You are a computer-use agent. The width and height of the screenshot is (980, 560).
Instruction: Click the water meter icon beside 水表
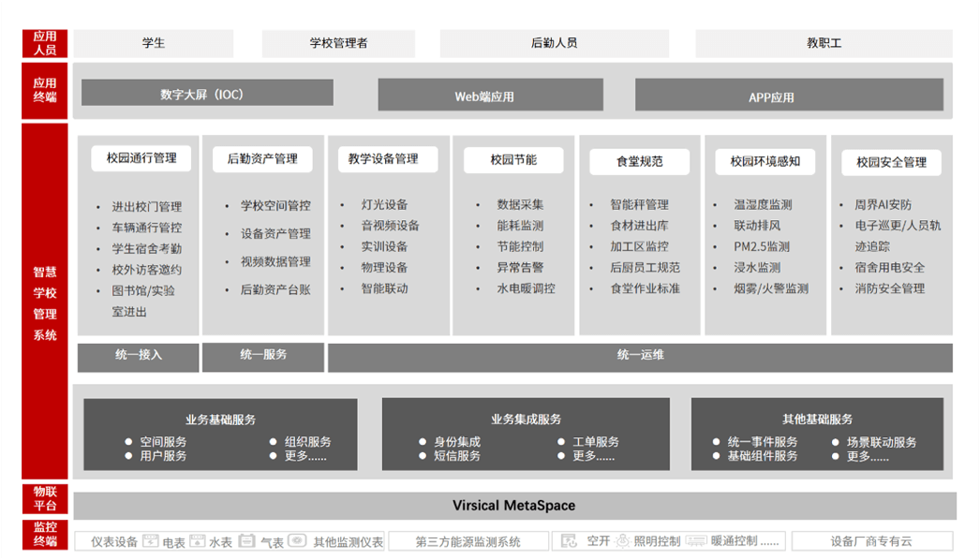(198, 540)
